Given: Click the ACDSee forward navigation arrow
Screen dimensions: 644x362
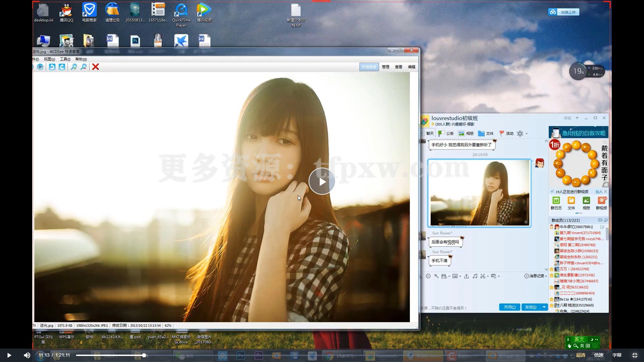Looking at the screenshot, I should [62, 67].
